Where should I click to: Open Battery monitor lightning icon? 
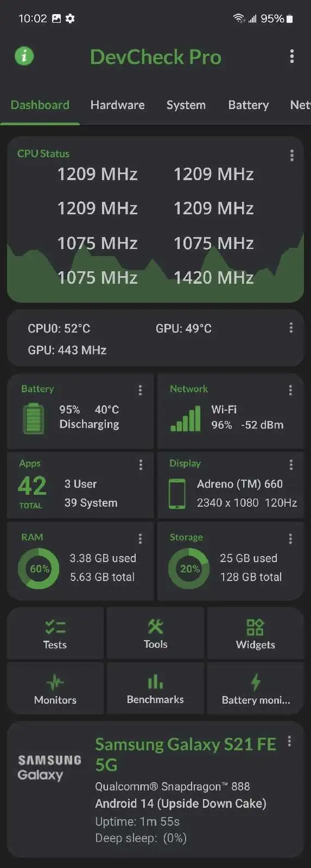(x=256, y=682)
